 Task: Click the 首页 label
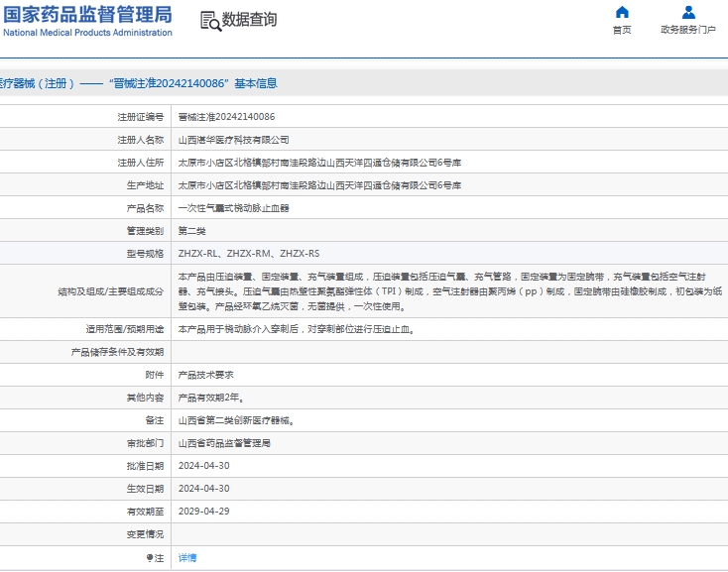622,30
